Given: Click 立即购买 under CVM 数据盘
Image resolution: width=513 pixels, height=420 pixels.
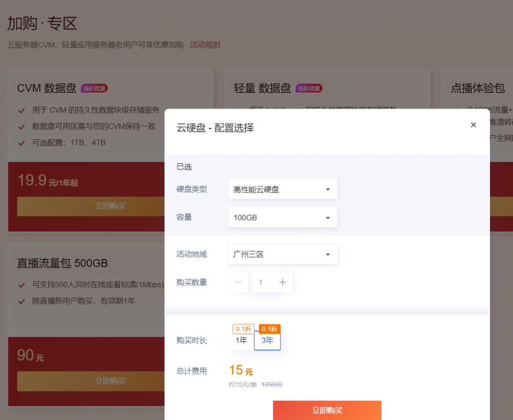Looking at the screenshot, I should [110, 206].
